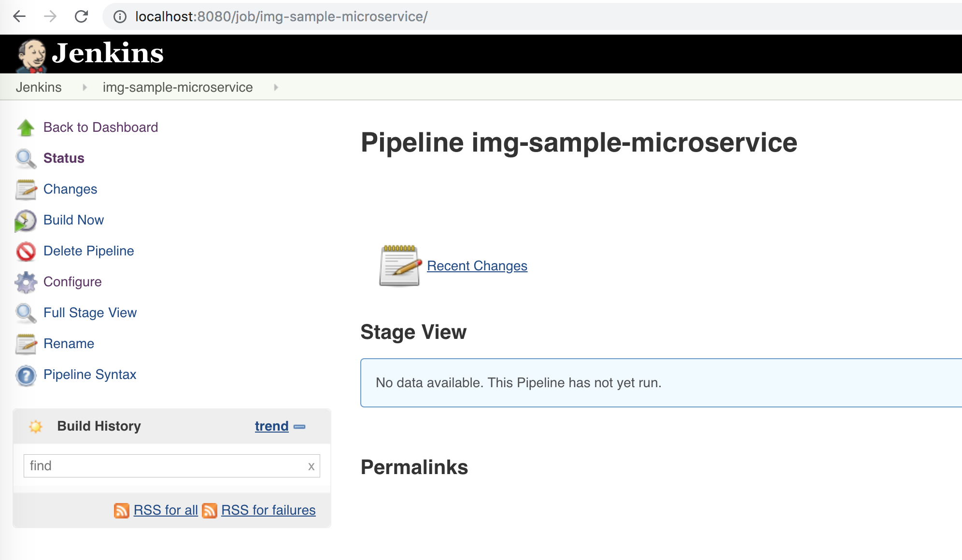
Task: Open the Build History trend link
Action: 271,426
